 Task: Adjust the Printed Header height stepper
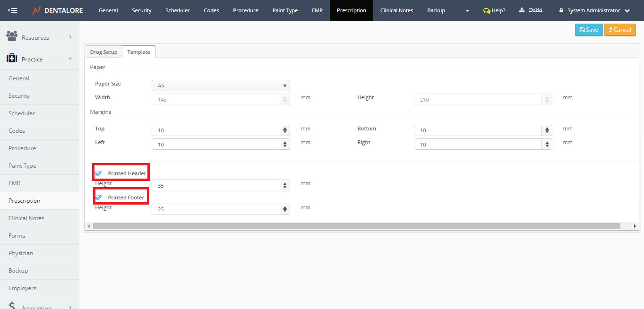pyautogui.click(x=285, y=185)
